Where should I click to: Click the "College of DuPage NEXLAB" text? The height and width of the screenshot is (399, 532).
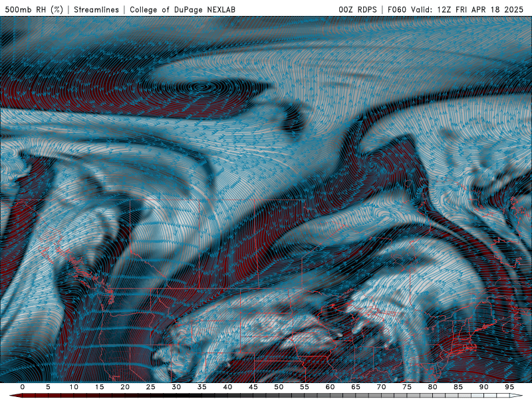182,9
